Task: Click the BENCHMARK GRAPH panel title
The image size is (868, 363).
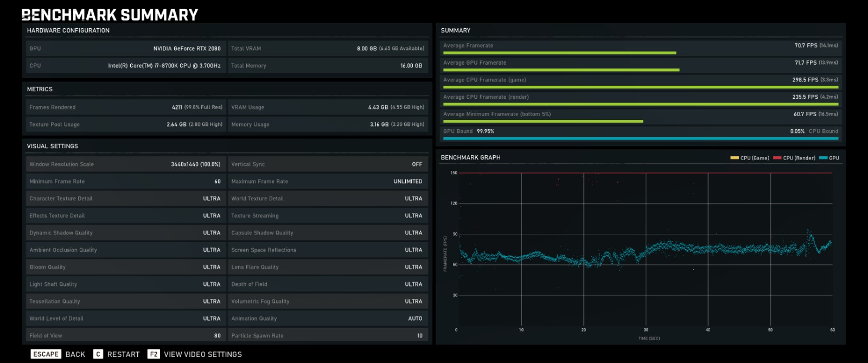Action: coord(470,157)
